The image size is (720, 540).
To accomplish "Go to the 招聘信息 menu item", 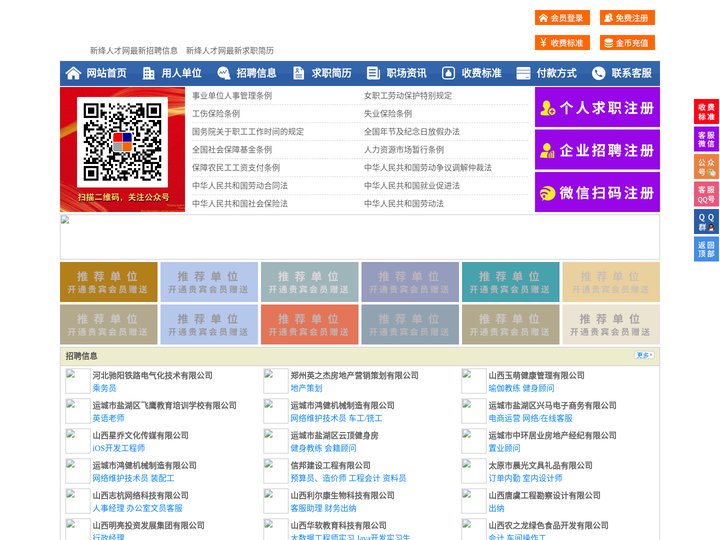I will click(256, 73).
